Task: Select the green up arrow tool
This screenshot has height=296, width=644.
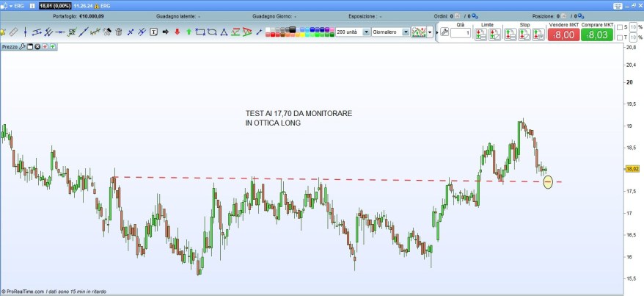Action: (189, 32)
